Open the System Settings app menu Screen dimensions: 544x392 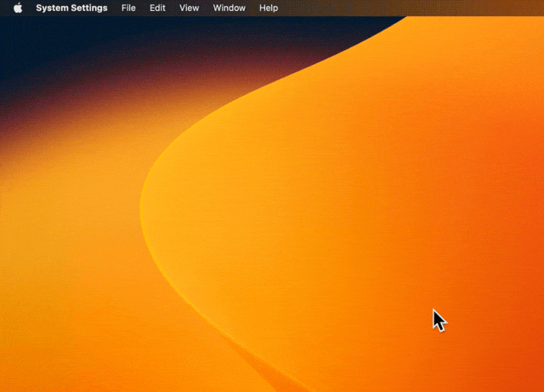click(71, 8)
